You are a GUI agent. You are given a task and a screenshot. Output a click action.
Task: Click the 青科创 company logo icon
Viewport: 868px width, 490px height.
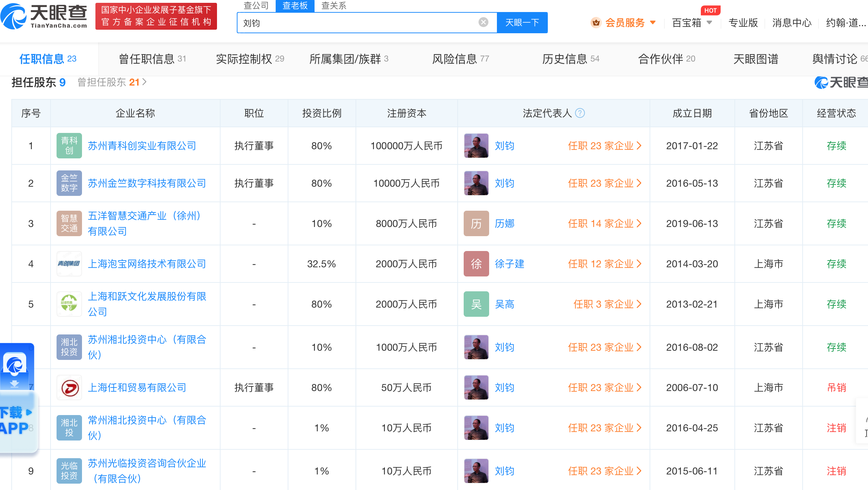pyautogui.click(x=69, y=146)
